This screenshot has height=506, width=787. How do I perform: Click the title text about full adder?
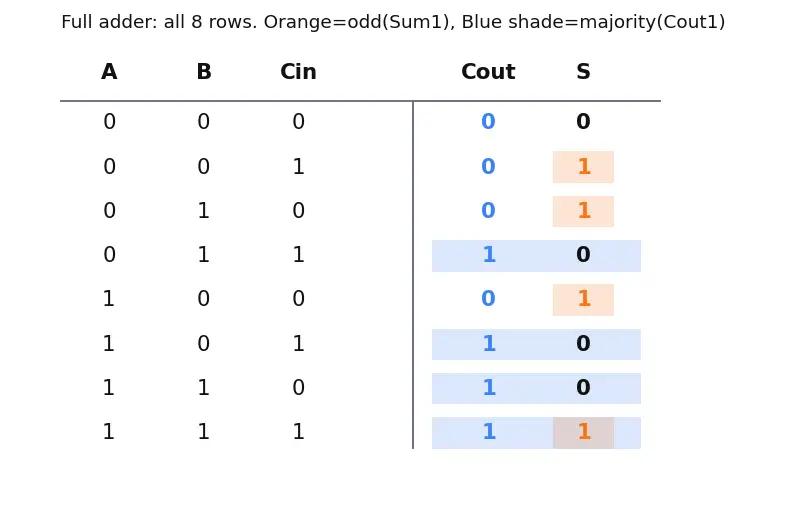point(393,22)
